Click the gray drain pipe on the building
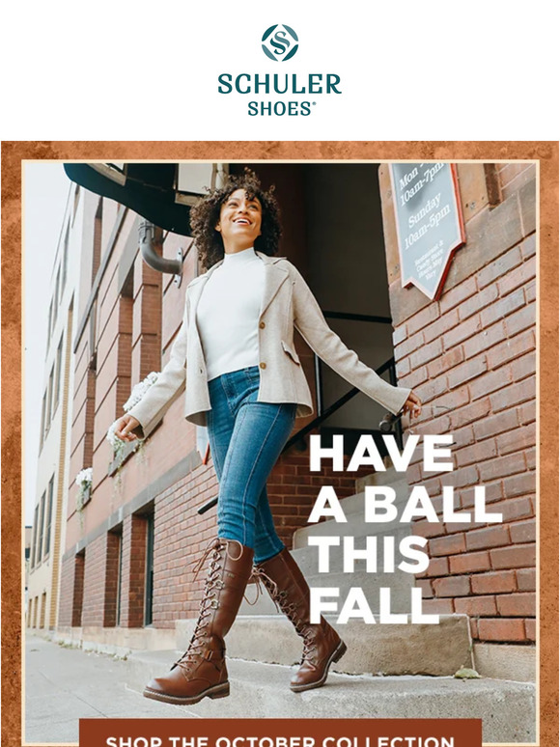560x747 pixels. 159,250
